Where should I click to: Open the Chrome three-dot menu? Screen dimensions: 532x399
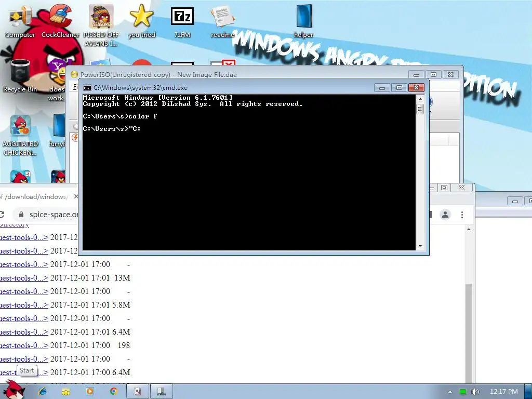click(x=462, y=215)
